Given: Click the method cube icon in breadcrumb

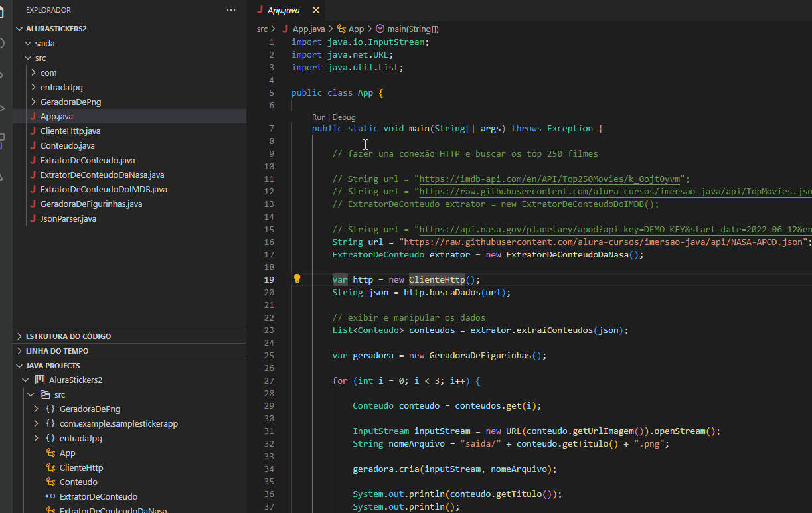Looking at the screenshot, I should (x=380, y=29).
